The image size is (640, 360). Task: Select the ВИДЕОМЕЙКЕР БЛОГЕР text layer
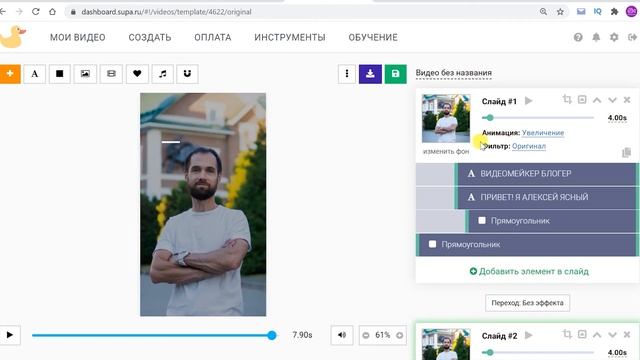click(x=546, y=173)
